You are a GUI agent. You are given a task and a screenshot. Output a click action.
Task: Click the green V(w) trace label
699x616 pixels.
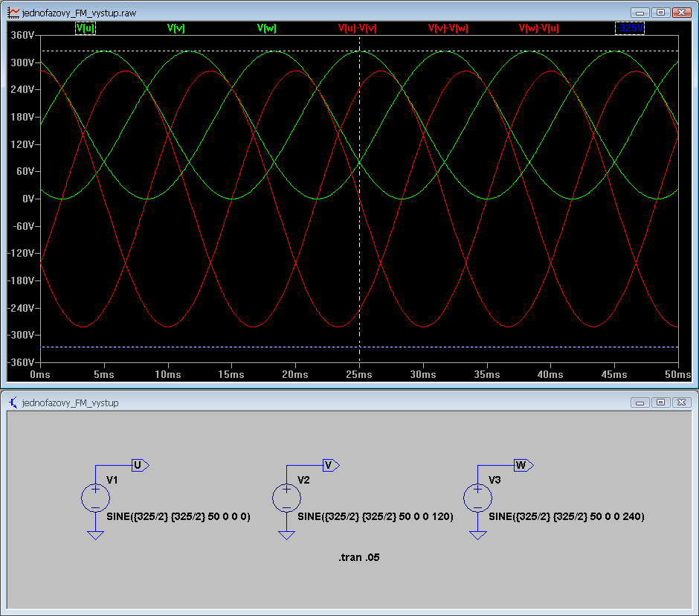tap(267, 28)
